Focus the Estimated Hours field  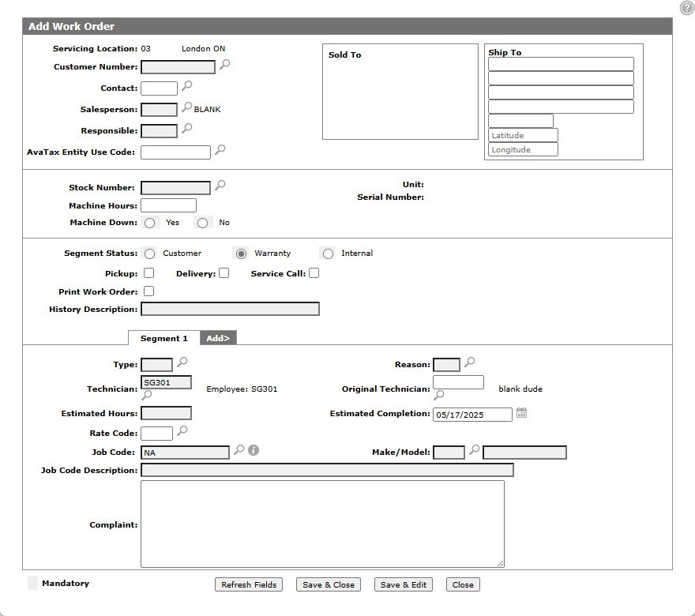click(x=166, y=413)
